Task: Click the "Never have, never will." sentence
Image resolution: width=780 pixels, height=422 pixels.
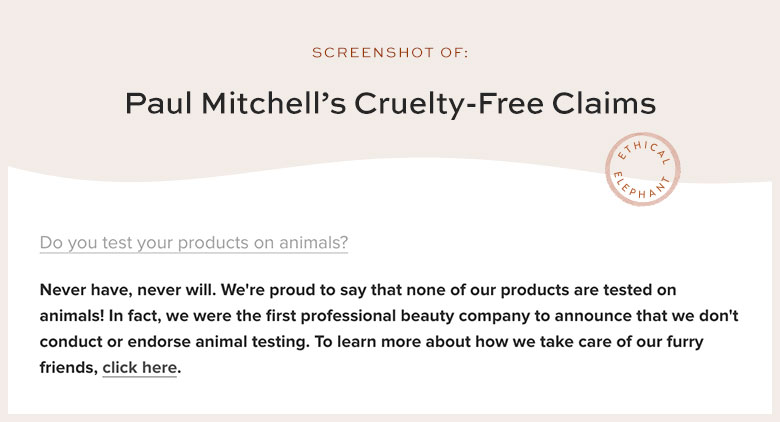Action: (128, 290)
